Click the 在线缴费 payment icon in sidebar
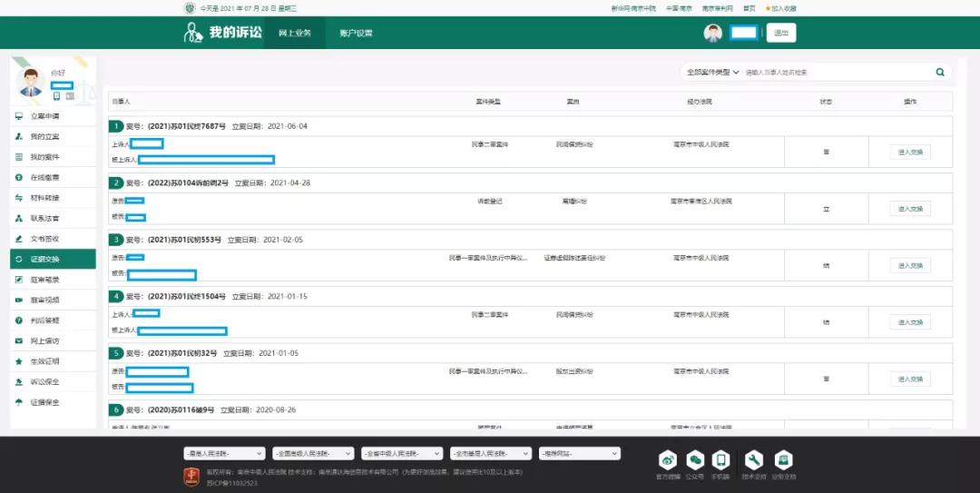 (x=19, y=178)
